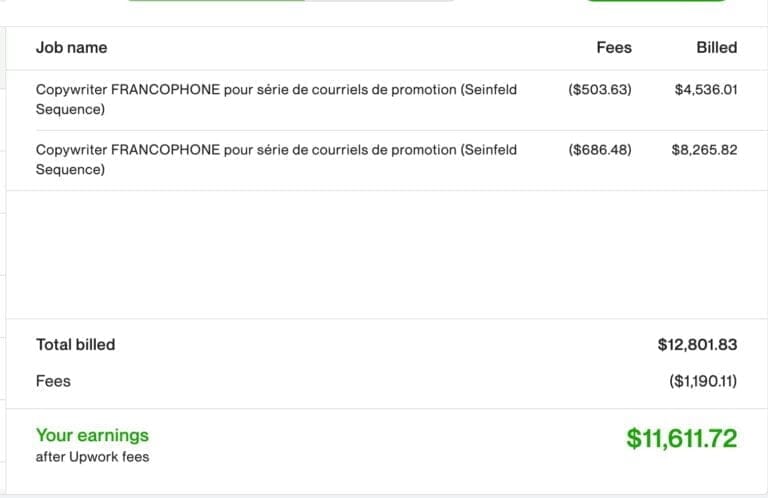Select the Billed column header
This screenshot has height=498, width=768.
click(x=716, y=47)
